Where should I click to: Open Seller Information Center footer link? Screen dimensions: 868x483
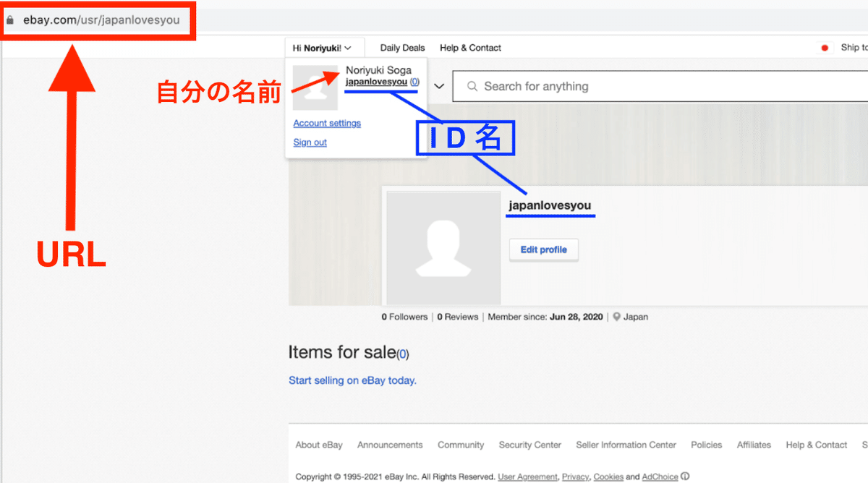click(626, 445)
